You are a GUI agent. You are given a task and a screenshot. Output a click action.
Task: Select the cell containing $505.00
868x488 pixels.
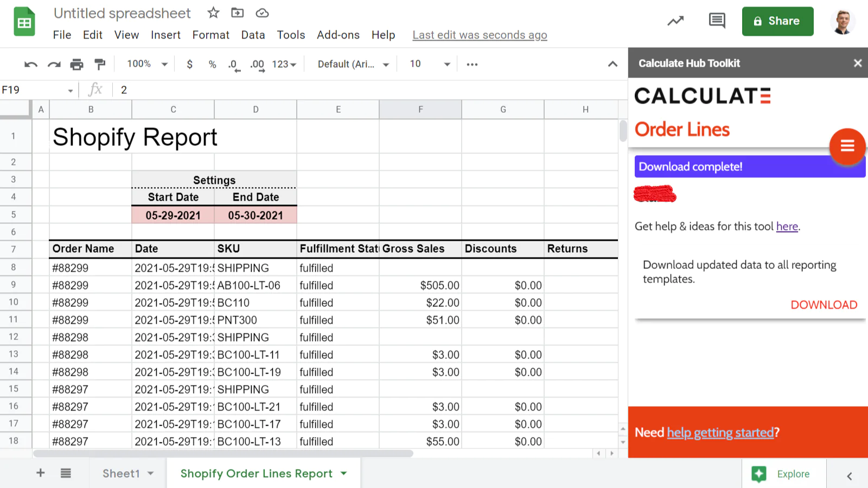(x=420, y=285)
